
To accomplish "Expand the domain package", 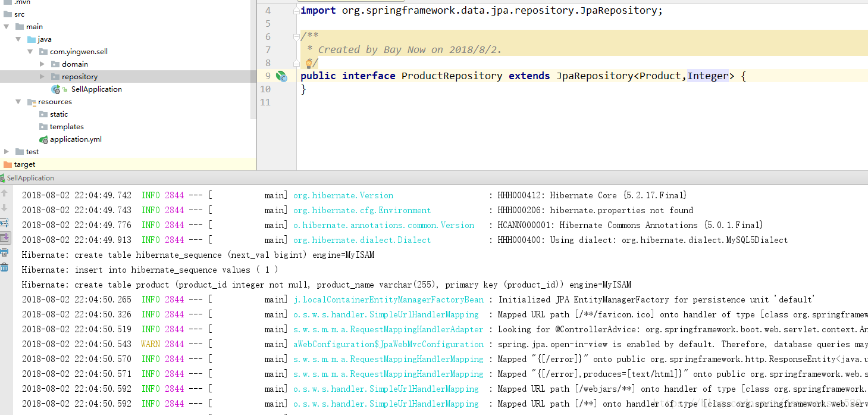I will 42,64.
